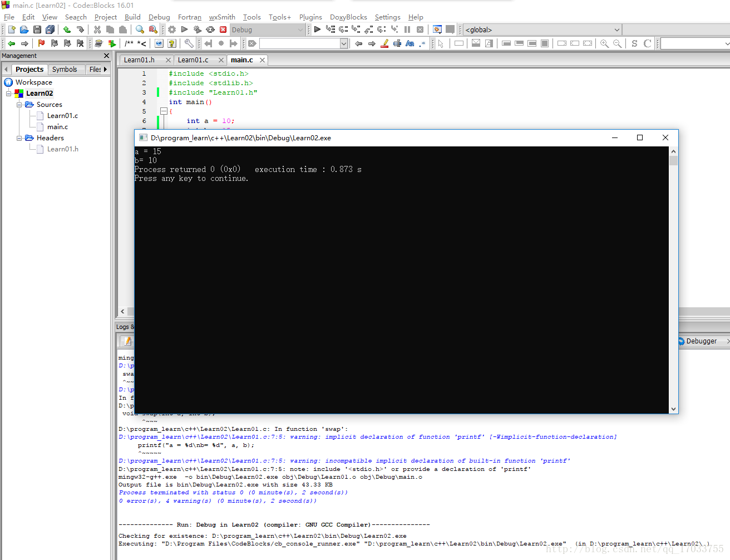Click the Save file icon

[x=37, y=30]
